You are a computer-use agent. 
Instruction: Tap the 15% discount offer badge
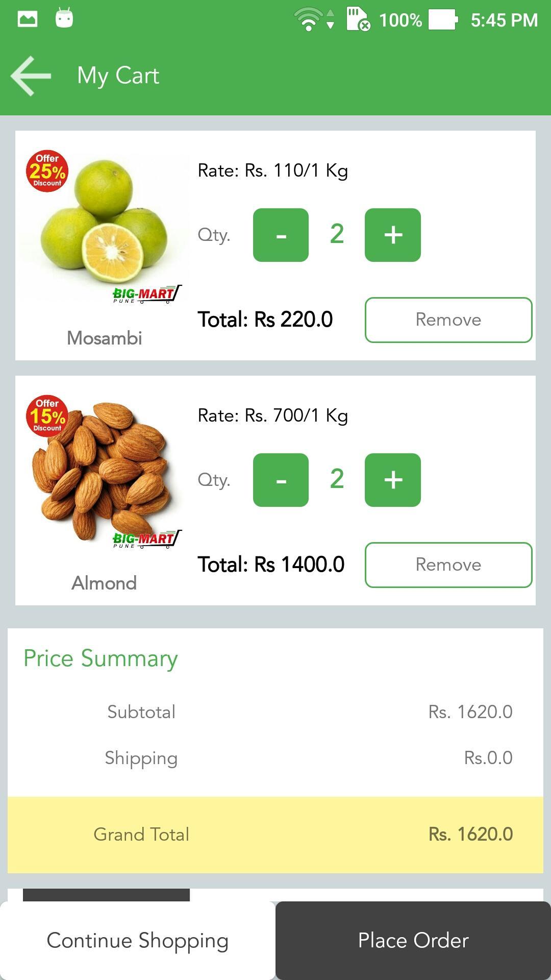click(47, 416)
